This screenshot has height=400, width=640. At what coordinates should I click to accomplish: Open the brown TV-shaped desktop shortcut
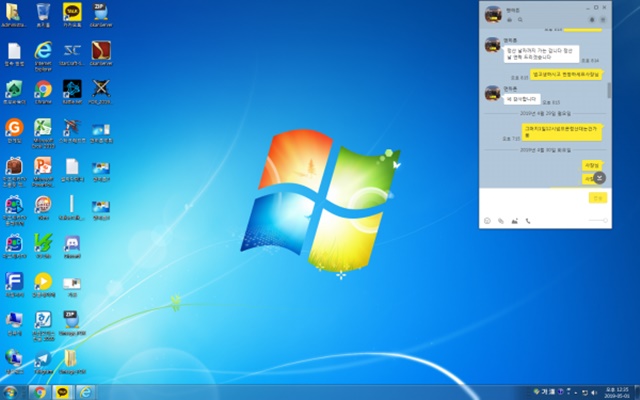point(14,171)
